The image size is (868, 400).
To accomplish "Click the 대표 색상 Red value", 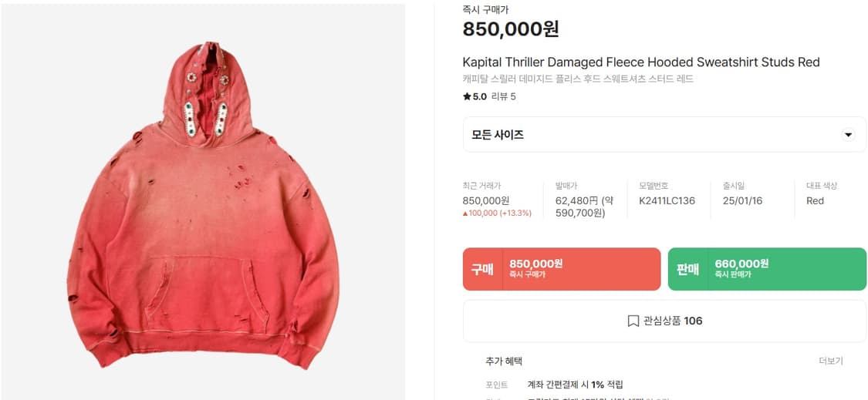I will click(x=815, y=201).
